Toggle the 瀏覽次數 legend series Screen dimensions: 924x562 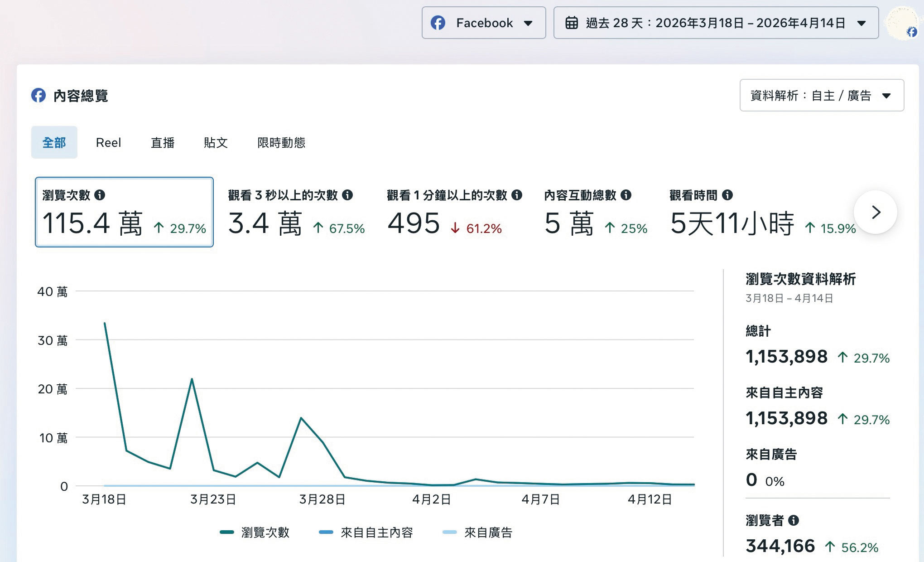click(x=255, y=532)
